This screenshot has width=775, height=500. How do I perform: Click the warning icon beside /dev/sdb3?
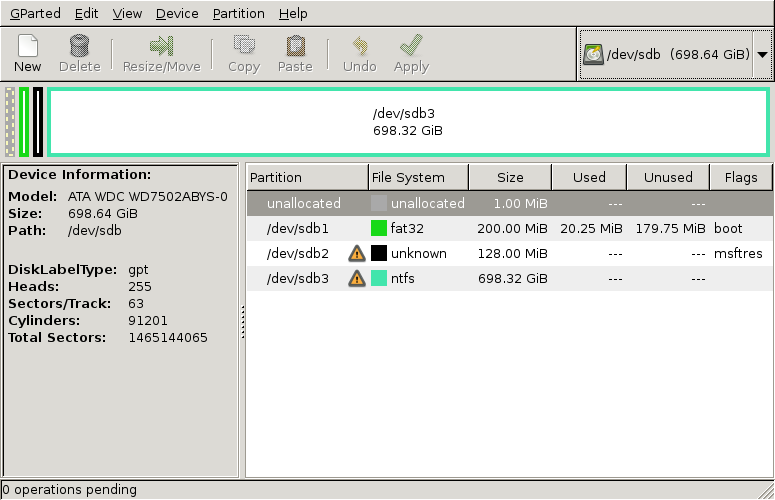coord(357,279)
